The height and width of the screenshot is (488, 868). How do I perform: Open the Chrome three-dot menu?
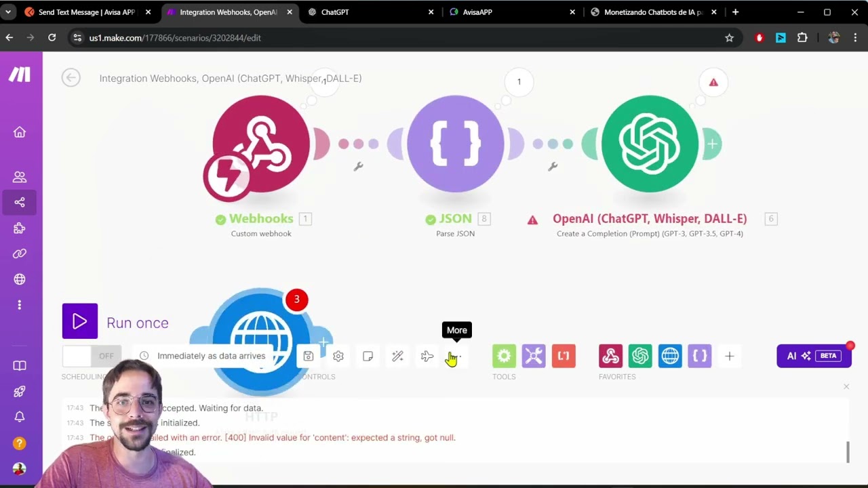pyautogui.click(x=855, y=38)
